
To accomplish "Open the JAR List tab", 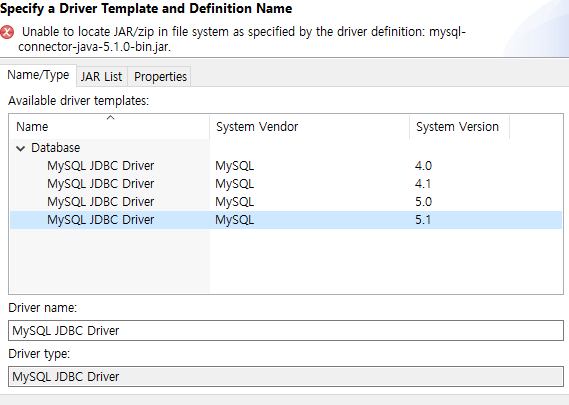I will click(102, 77).
